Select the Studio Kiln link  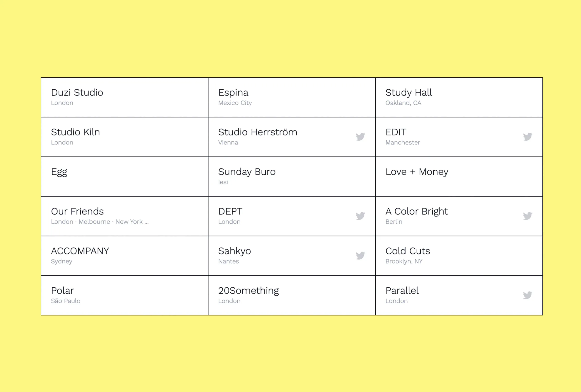75,132
